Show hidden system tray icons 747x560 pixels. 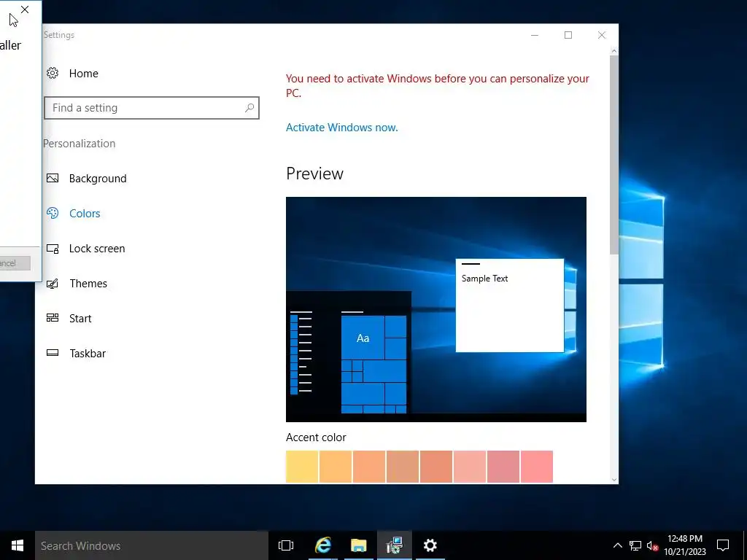point(617,545)
